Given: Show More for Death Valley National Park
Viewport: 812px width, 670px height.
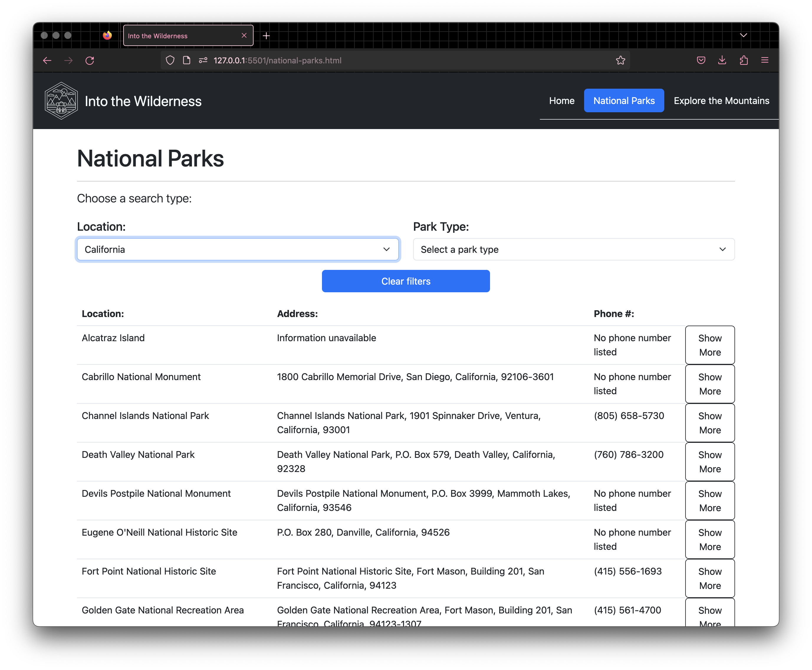Looking at the screenshot, I should [709, 462].
